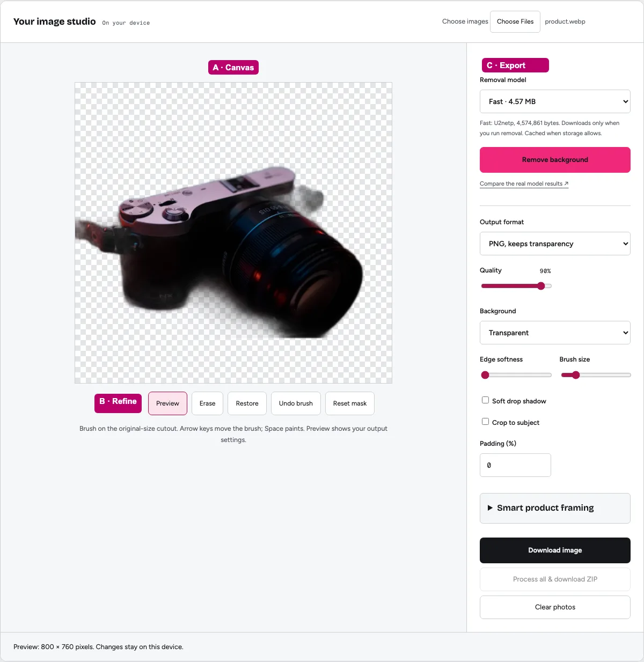Click the Clear photos button
The image size is (644, 662).
pyautogui.click(x=555, y=607)
